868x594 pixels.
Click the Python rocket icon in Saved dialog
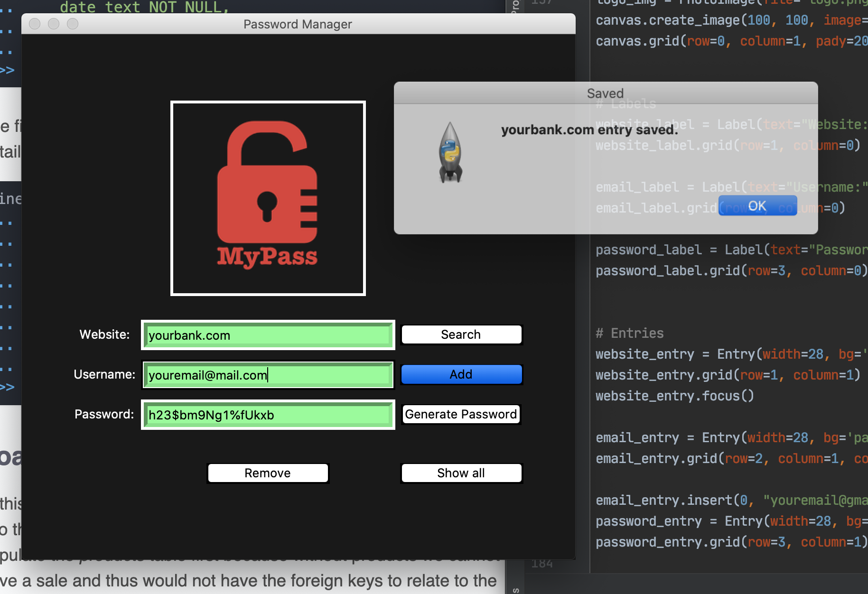tap(449, 152)
